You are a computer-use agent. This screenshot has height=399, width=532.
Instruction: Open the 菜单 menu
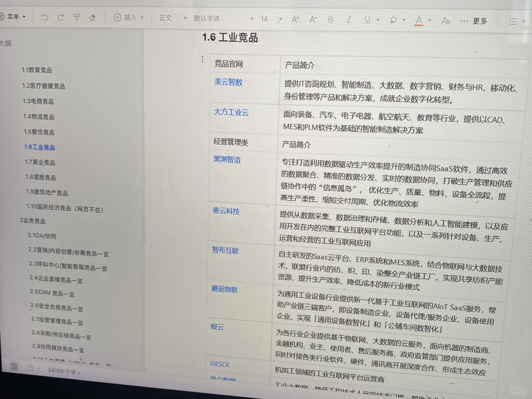(13, 16)
